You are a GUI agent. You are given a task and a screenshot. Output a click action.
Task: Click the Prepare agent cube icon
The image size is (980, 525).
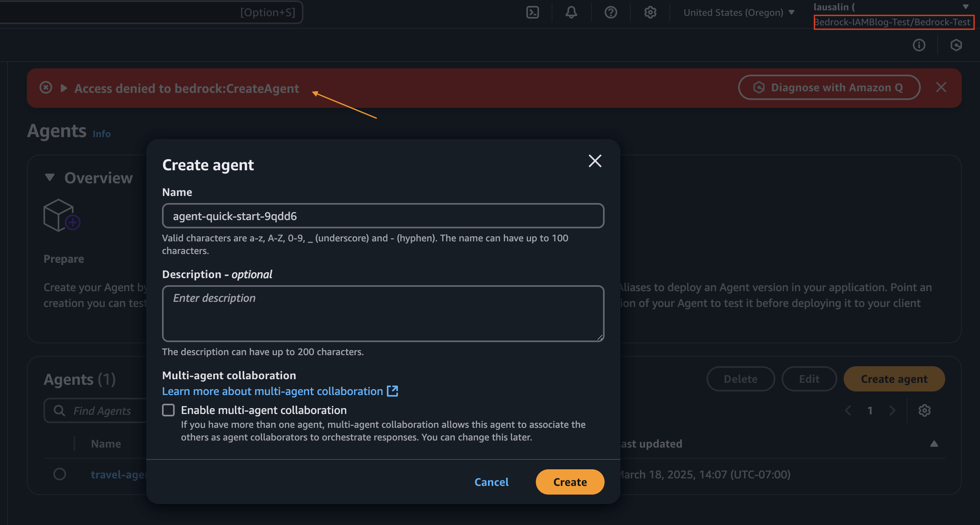click(62, 216)
